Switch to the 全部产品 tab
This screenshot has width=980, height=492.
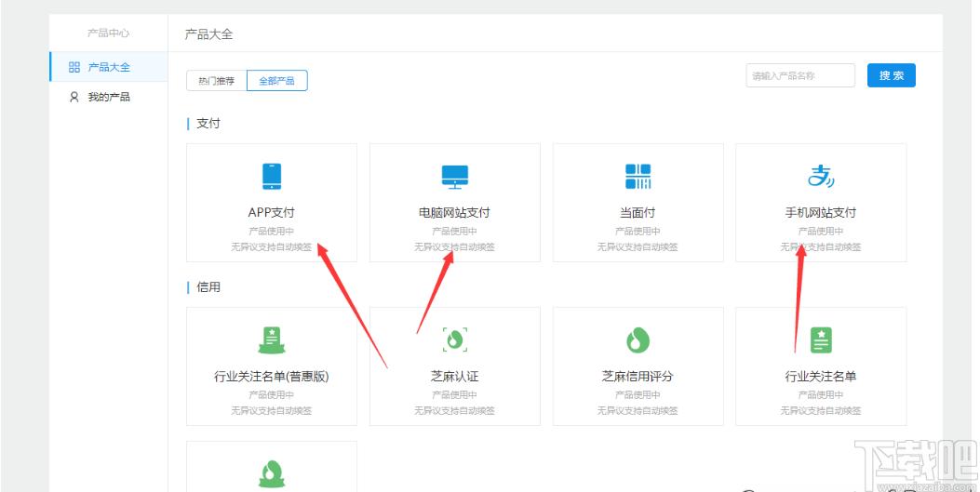click(276, 81)
